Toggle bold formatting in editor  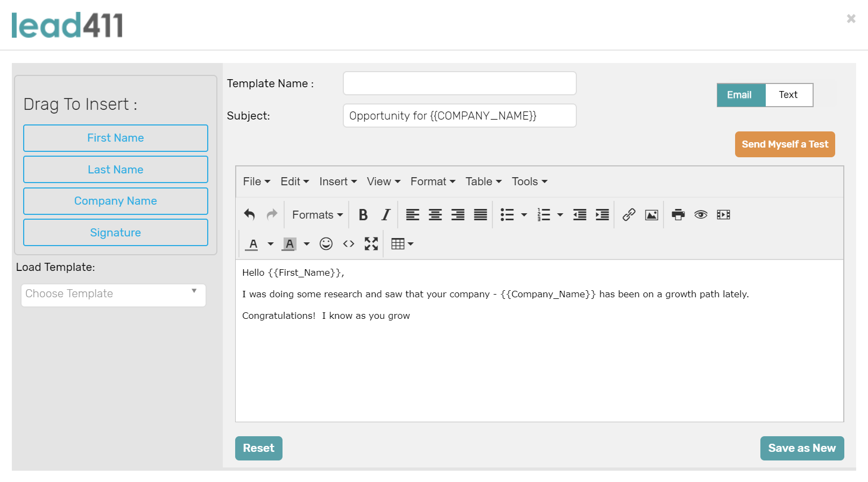(363, 215)
